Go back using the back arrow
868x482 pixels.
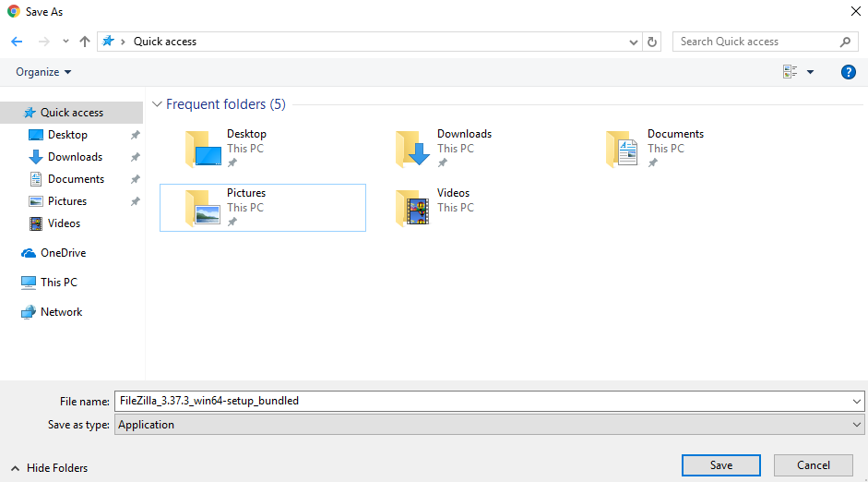pos(17,42)
